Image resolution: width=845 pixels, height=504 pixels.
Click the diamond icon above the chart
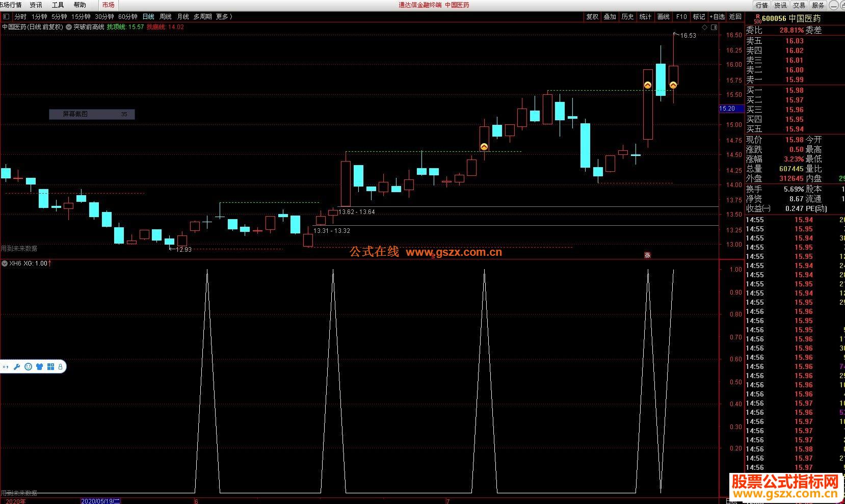(x=704, y=27)
